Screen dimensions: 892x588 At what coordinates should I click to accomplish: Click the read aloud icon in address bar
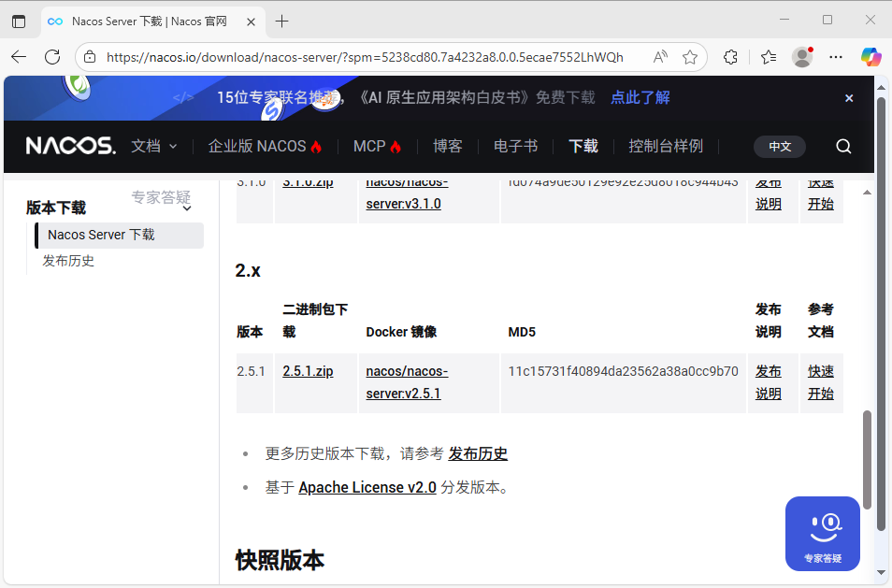661,57
